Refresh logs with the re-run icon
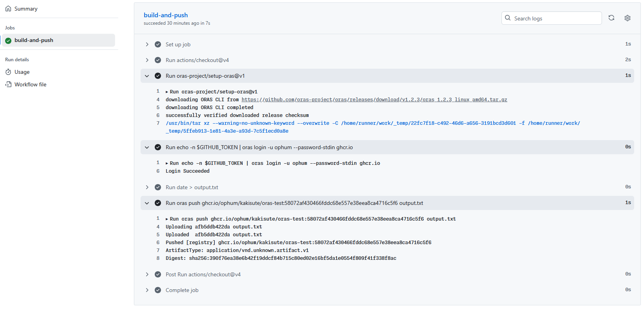The image size is (644, 314). click(x=611, y=18)
